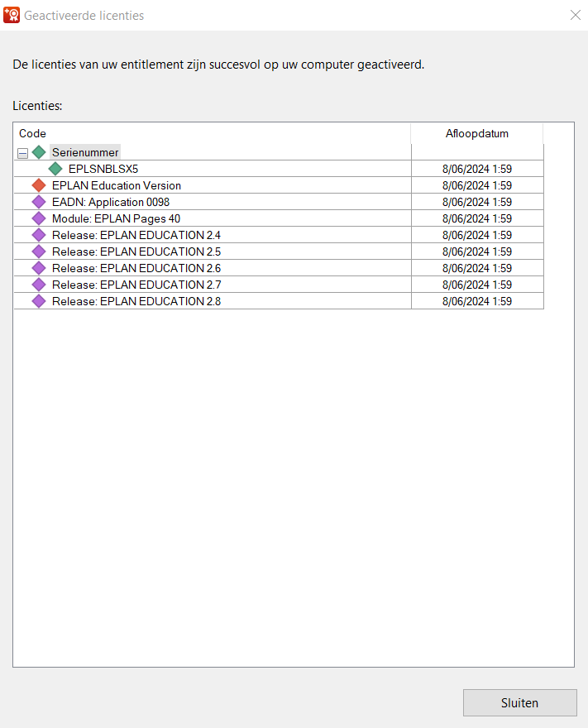Click the expiry date of EPLAN Education Version
The height and width of the screenshot is (728, 588).
(x=476, y=185)
